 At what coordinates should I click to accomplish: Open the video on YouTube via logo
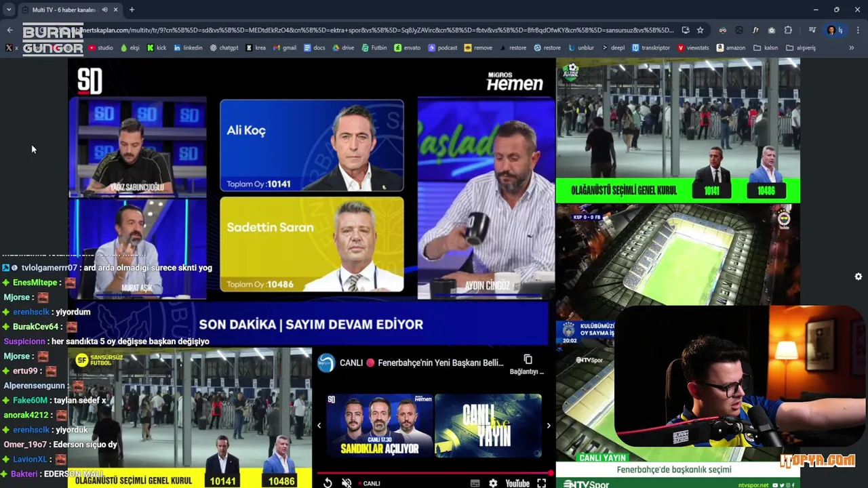(517, 483)
